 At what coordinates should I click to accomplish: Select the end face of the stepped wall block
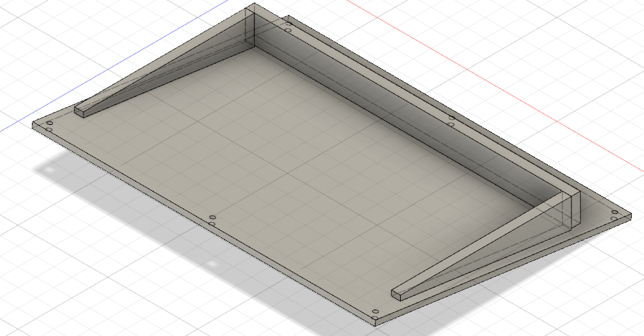(x=576, y=210)
